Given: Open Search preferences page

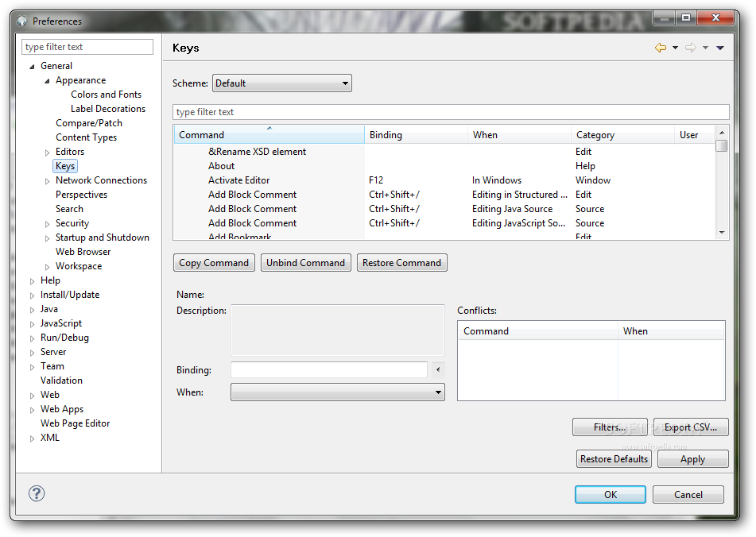Looking at the screenshot, I should tap(69, 209).
